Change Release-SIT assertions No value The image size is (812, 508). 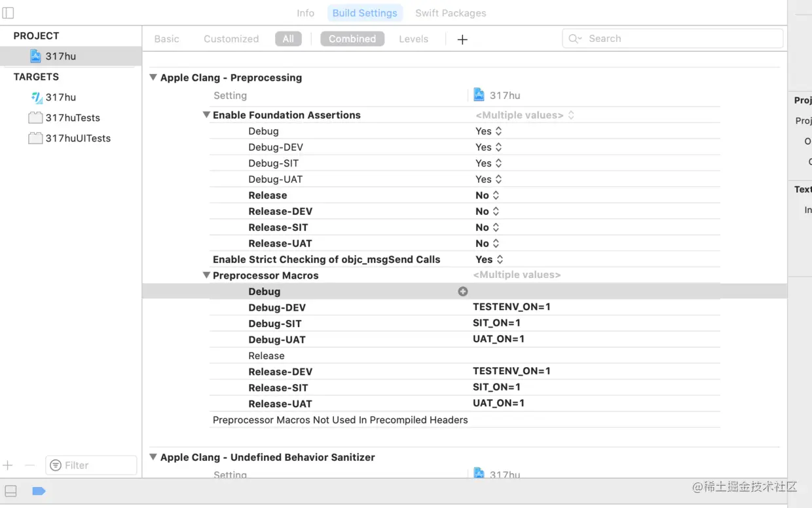click(x=487, y=227)
